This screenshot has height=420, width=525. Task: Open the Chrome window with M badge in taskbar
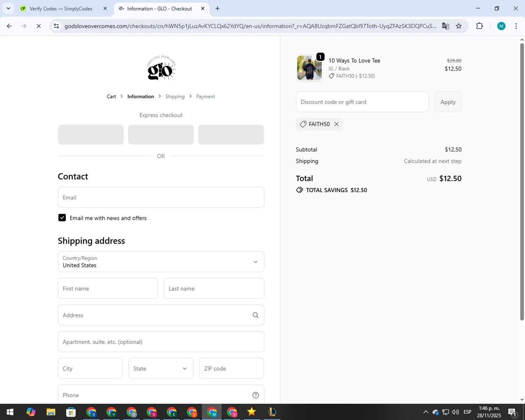click(212, 412)
